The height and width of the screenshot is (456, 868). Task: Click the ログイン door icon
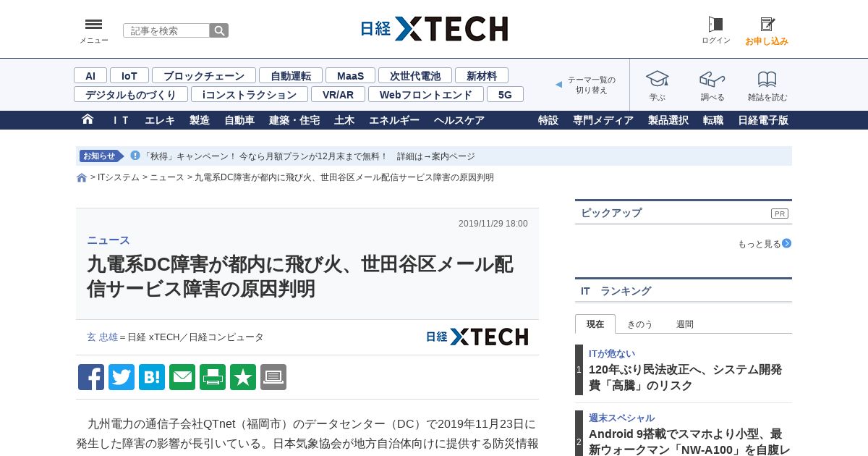click(x=715, y=25)
